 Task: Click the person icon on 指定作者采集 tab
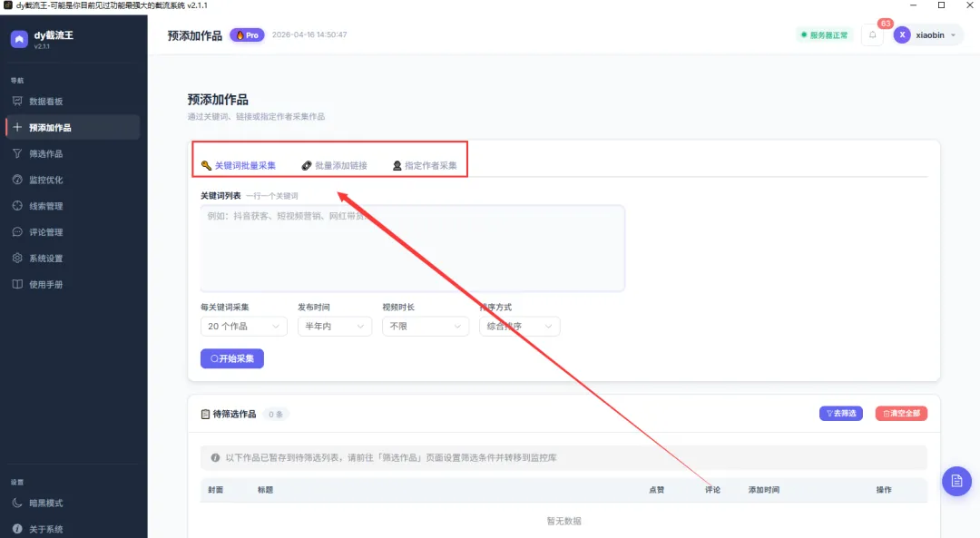(397, 166)
